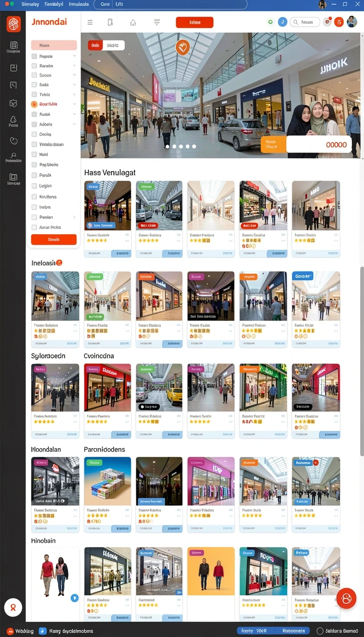Open the user profile photo in toolbar
The image size is (364, 637).
pos(352,22)
